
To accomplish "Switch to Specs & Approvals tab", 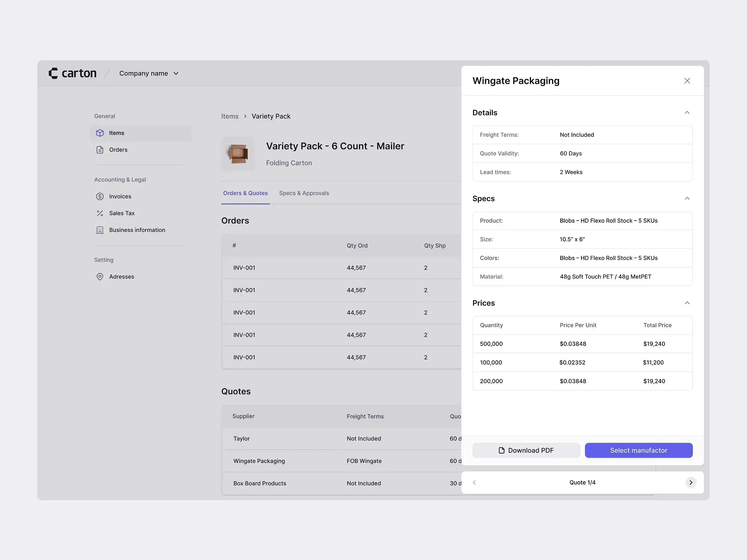I will pyautogui.click(x=304, y=193).
